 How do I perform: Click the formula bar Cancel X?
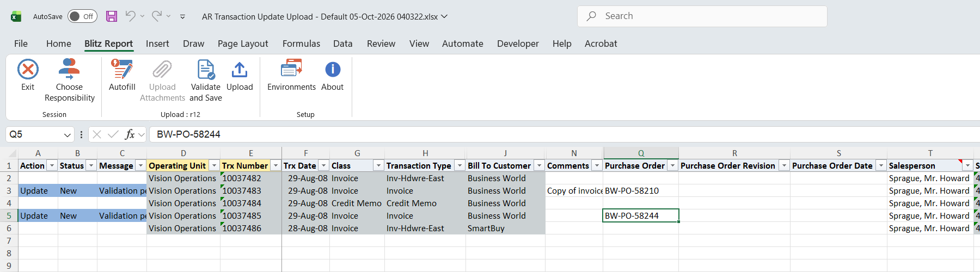pos(97,134)
